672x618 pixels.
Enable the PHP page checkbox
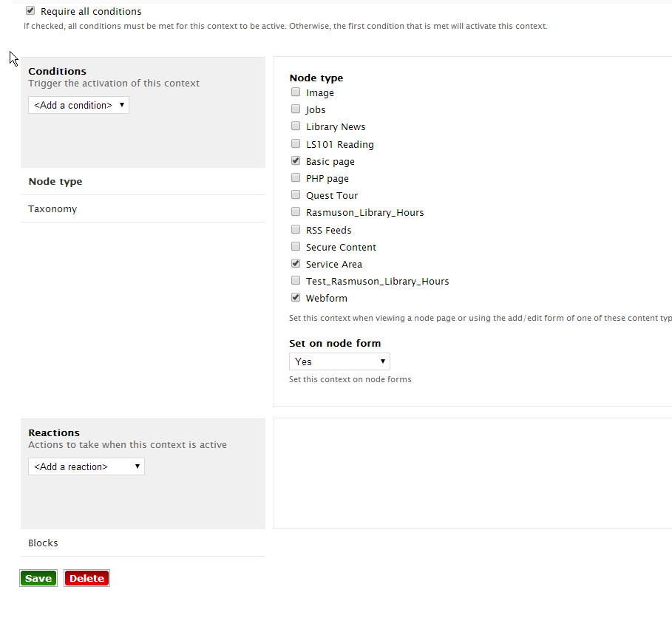coord(296,178)
